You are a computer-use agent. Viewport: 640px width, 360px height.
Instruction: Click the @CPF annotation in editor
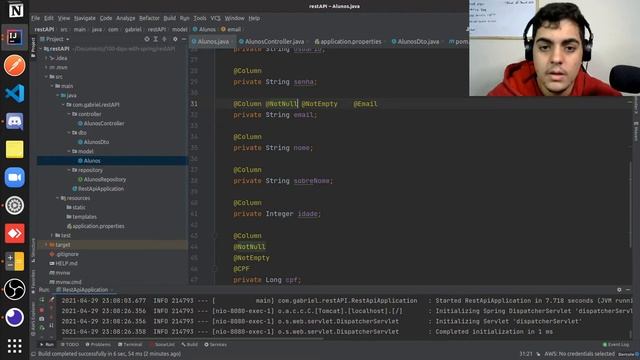(242, 269)
